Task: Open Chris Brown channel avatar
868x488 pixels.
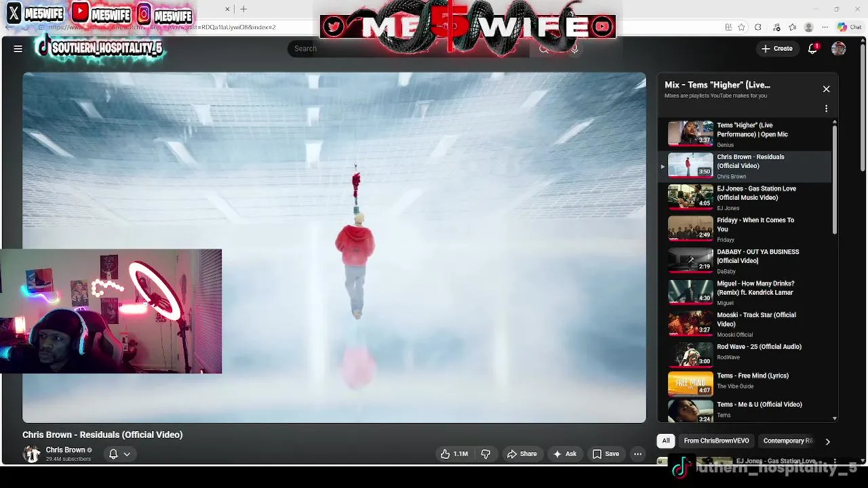Action: point(31,454)
